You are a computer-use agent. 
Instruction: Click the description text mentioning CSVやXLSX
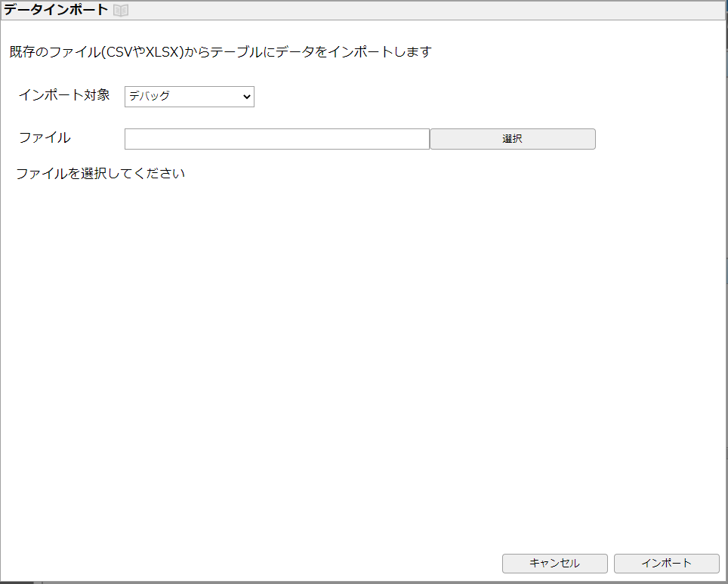point(220,53)
